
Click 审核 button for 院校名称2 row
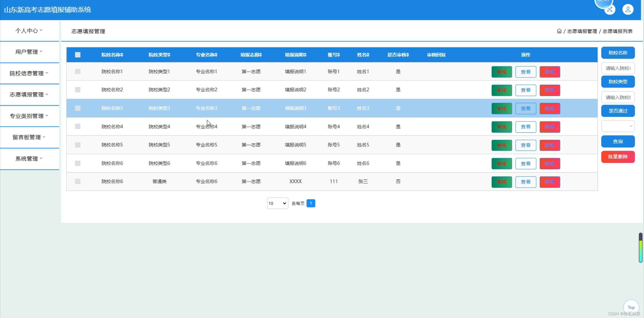(x=501, y=90)
